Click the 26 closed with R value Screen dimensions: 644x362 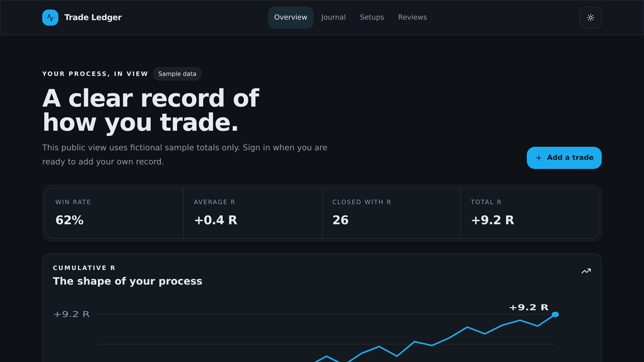[x=340, y=220]
